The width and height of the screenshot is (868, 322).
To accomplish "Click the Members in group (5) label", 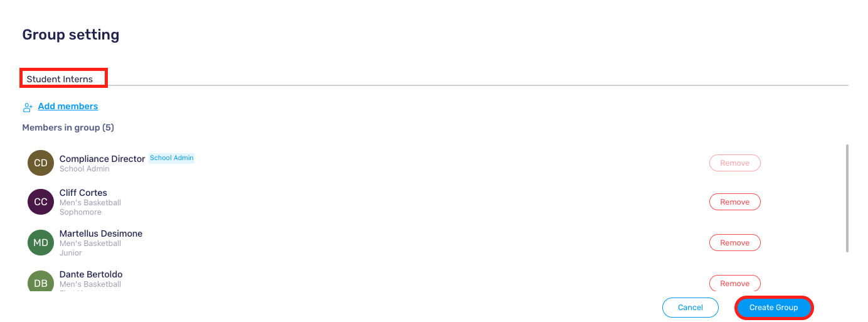I will point(68,127).
